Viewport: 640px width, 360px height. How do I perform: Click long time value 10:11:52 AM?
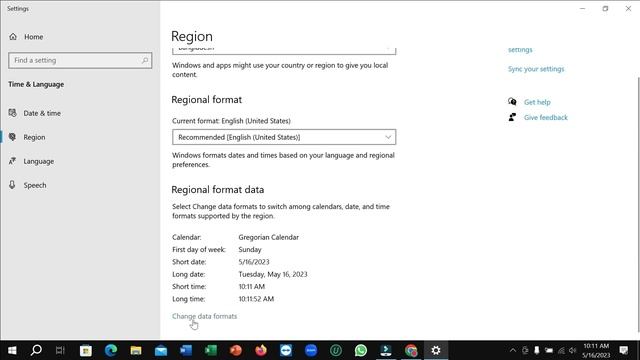[x=256, y=299]
